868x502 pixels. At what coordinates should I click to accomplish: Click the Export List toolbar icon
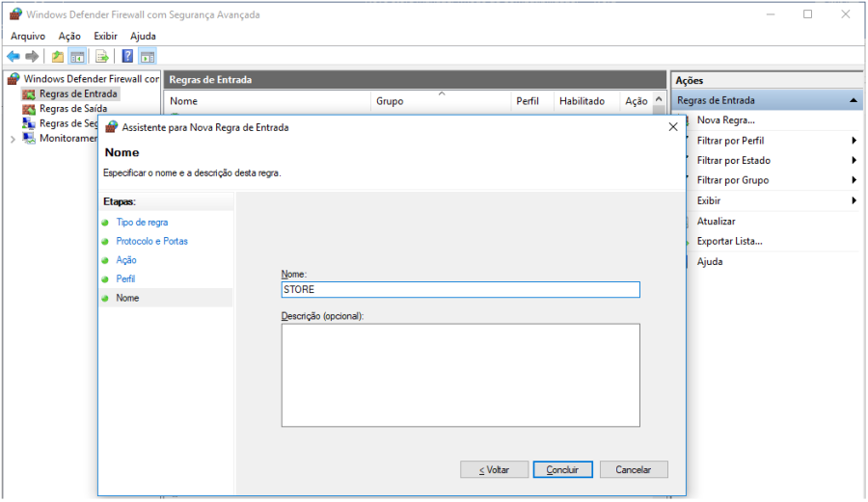point(101,57)
